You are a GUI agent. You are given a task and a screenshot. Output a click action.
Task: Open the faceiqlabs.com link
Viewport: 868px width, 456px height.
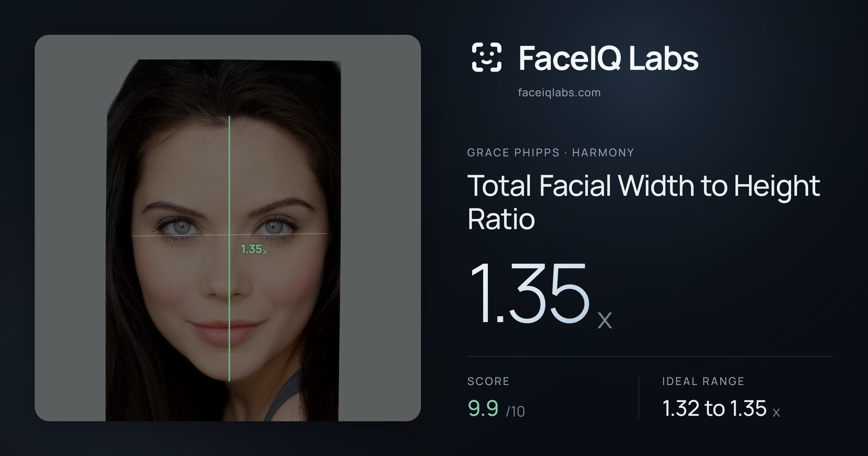(559, 93)
